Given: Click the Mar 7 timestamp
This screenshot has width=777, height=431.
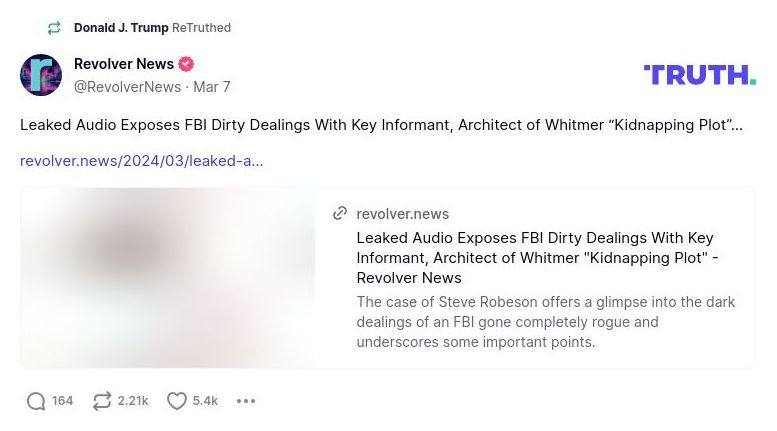Looking at the screenshot, I should pyautogui.click(x=212, y=87).
